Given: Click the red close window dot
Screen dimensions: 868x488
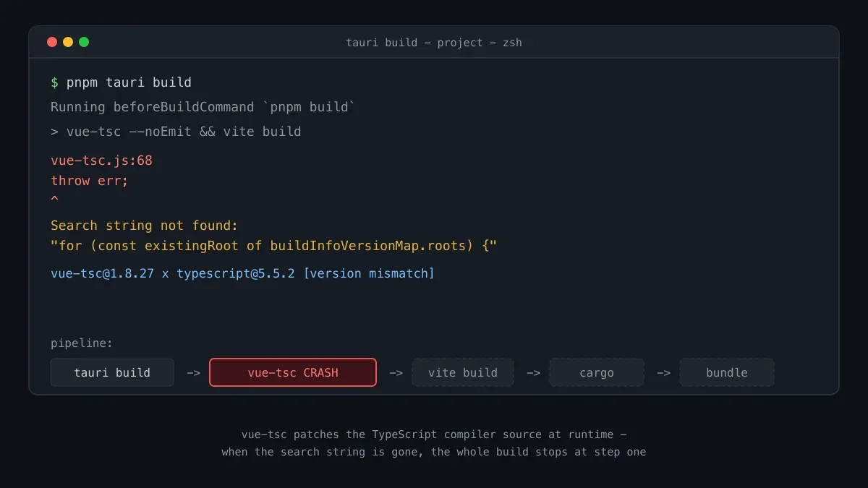Looking at the screenshot, I should tap(52, 42).
